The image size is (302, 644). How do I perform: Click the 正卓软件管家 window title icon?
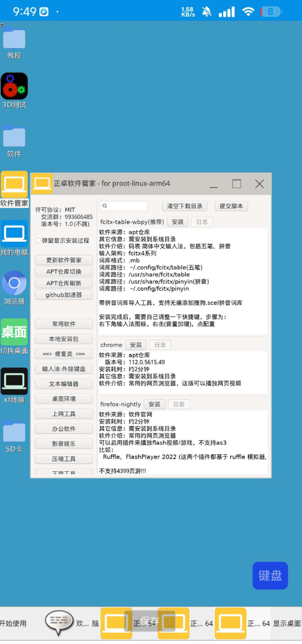point(42,184)
